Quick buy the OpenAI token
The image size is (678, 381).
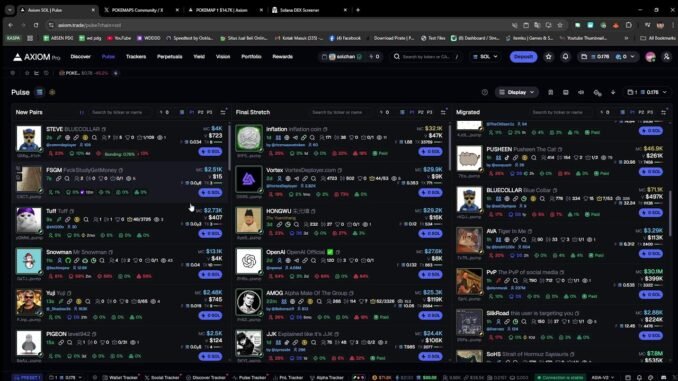(x=431, y=275)
